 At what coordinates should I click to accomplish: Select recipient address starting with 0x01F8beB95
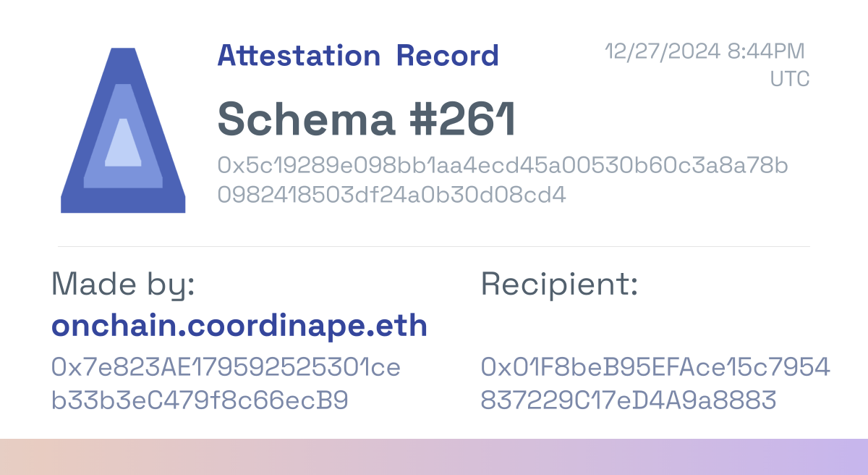[x=655, y=368]
